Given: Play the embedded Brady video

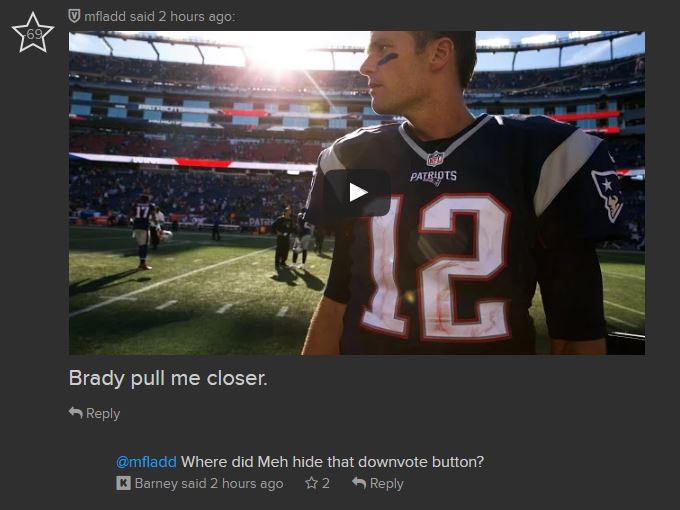Looking at the screenshot, I should (357, 193).
